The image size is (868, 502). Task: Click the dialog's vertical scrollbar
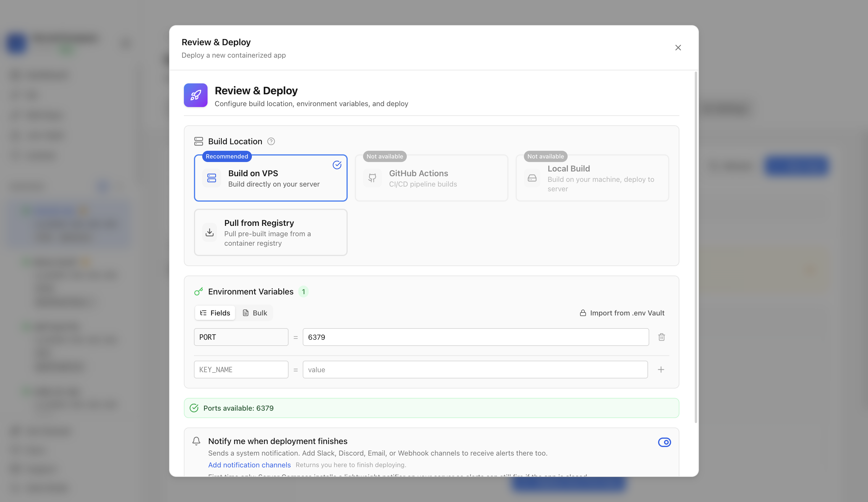(x=696, y=247)
